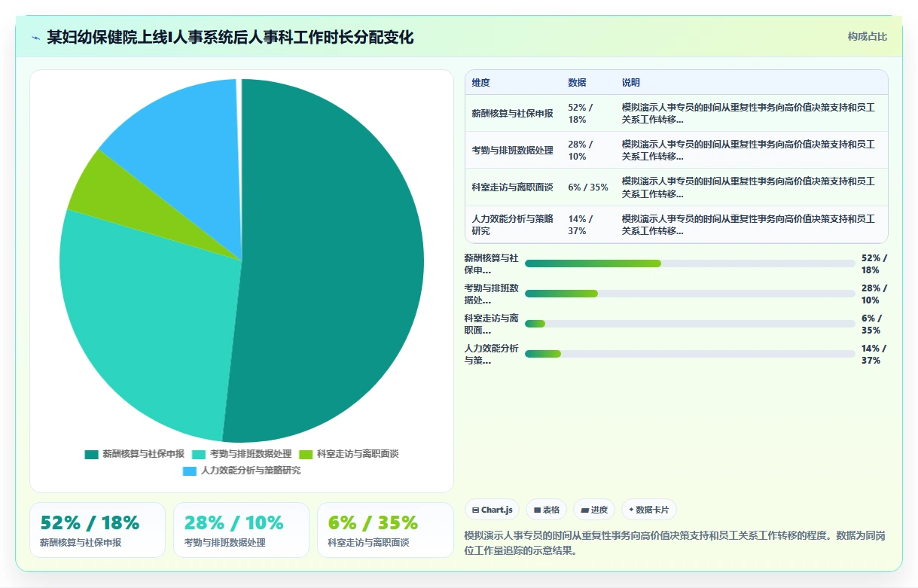The width and height of the screenshot is (918, 588).
Task: Select the 数据卡片 tag
Action: (x=648, y=510)
